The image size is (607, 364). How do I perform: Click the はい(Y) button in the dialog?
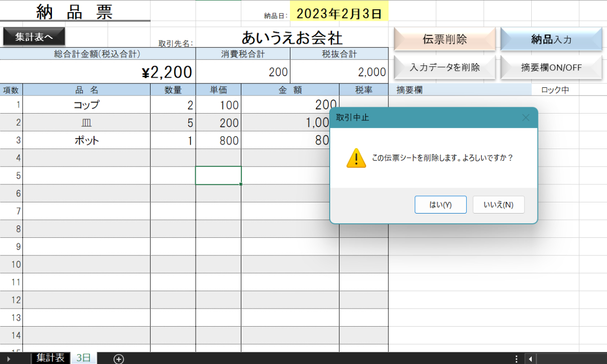point(440,205)
